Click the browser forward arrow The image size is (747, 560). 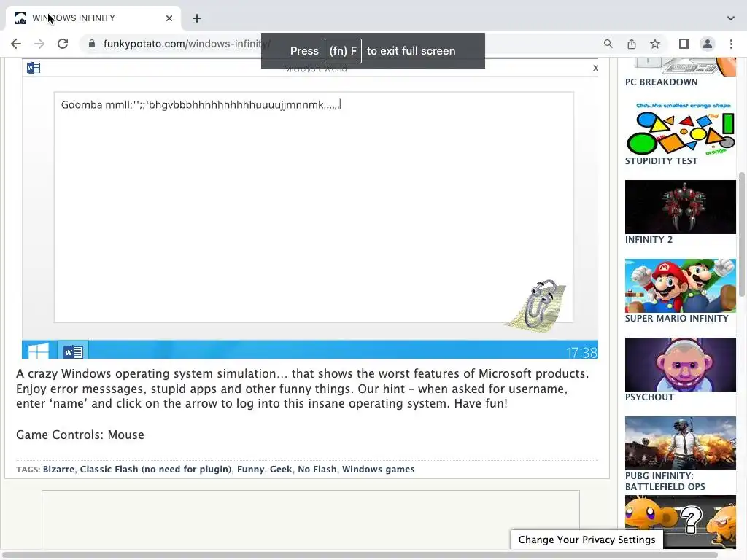[39, 44]
